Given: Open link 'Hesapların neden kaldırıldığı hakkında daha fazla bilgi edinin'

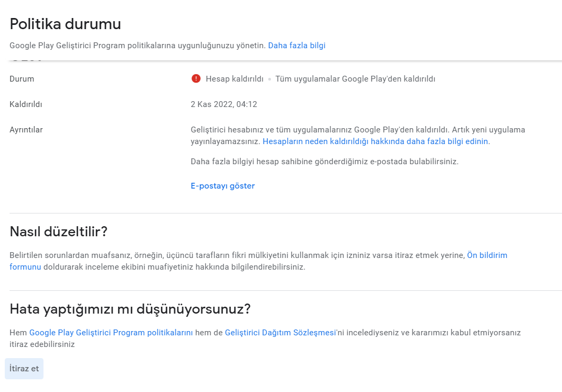Looking at the screenshot, I should (375, 141).
